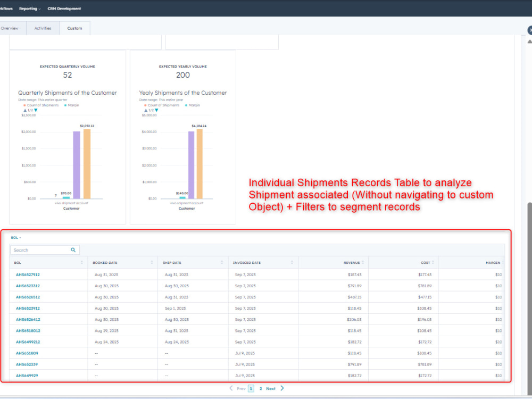Click the purple bar in quarterly chart
This screenshot has width=532, height=399.
coord(77,165)
